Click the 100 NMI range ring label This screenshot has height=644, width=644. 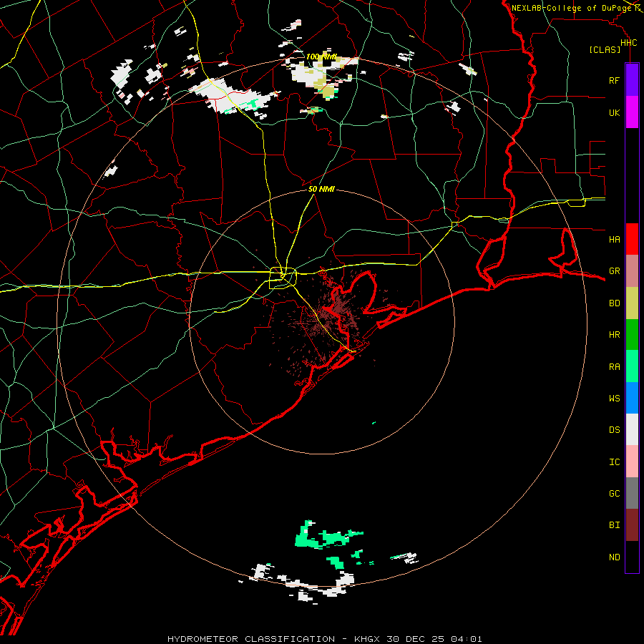tap(321, 57)
